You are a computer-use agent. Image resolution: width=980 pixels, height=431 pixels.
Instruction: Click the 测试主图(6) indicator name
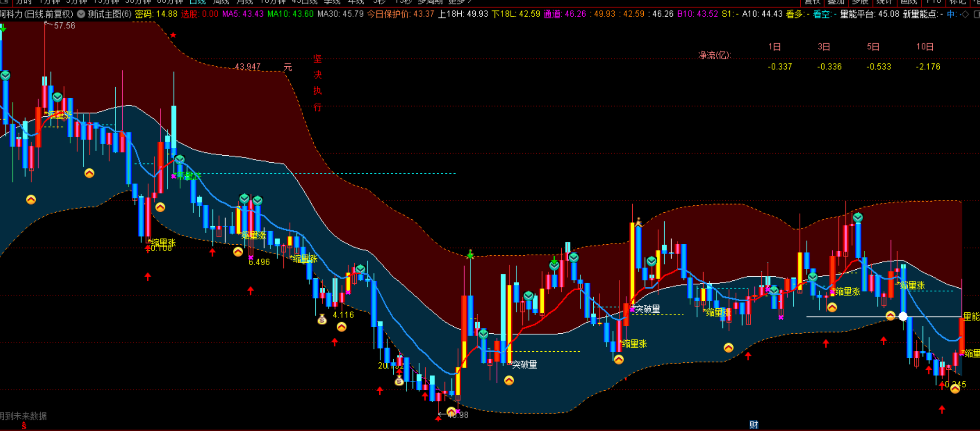[x=110, y=14]
